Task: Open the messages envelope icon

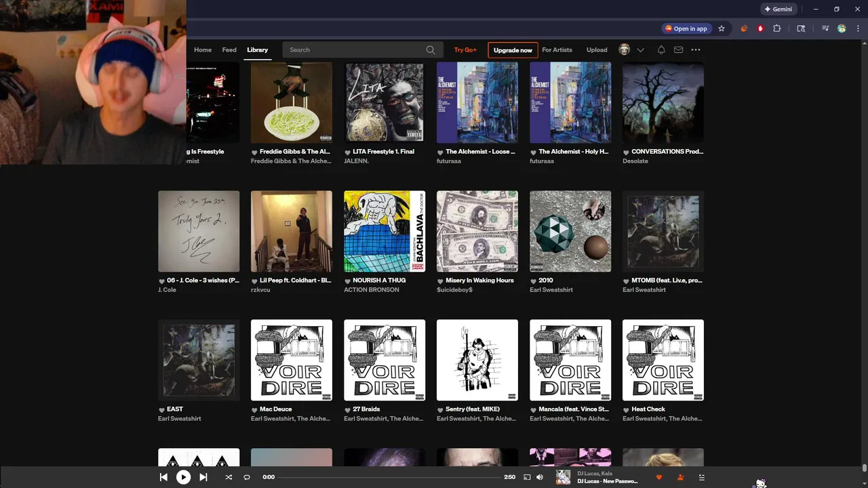Action: tap(678, 49)
